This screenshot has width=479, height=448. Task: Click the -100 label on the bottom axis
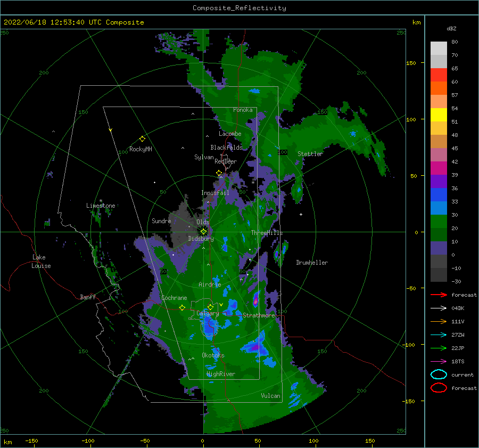click(x=88, y=441)
